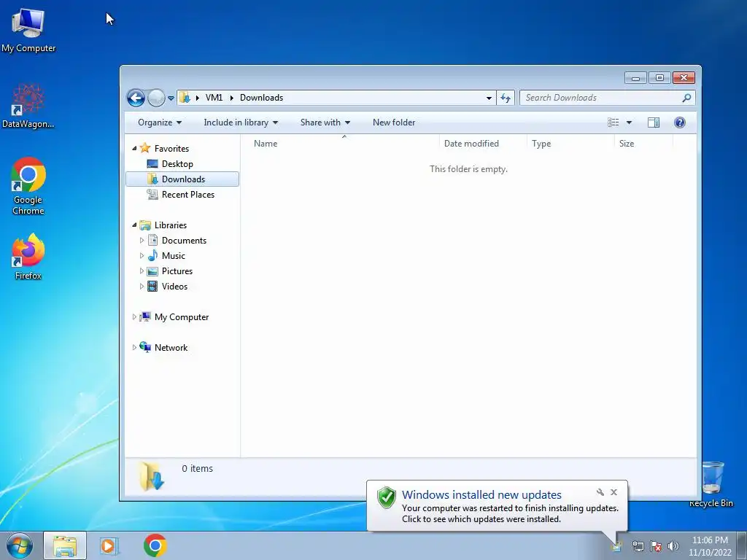Open the Action Center flag icon
Screen dimensions: 747x560
point(656,546)
